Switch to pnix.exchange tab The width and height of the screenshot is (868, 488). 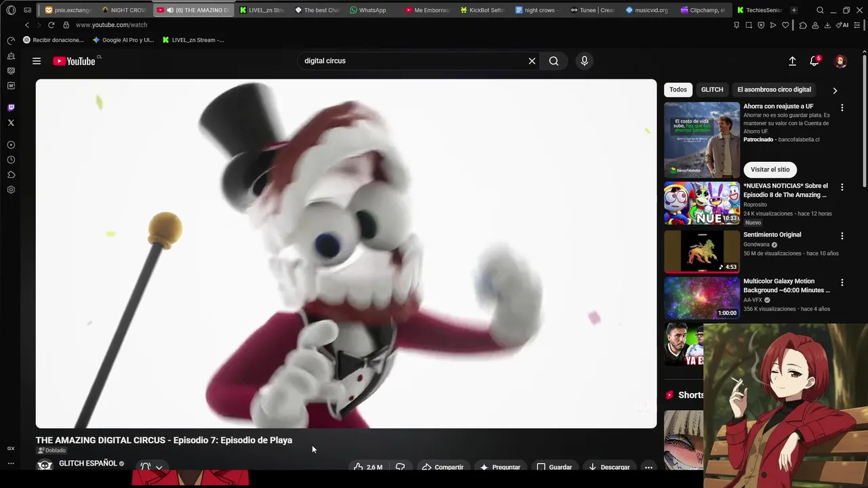click(x=68, y=10)
